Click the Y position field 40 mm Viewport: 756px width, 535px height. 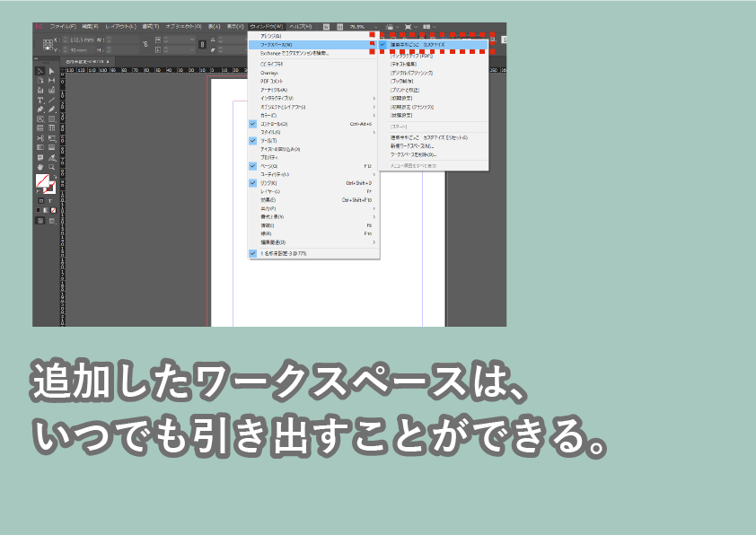(82, 50)
